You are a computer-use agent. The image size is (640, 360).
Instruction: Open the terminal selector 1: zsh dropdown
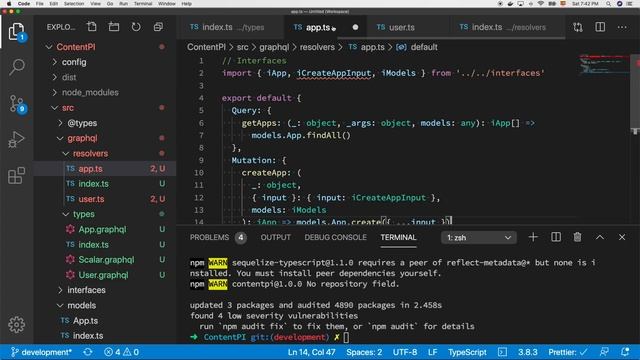coord(479,238)
